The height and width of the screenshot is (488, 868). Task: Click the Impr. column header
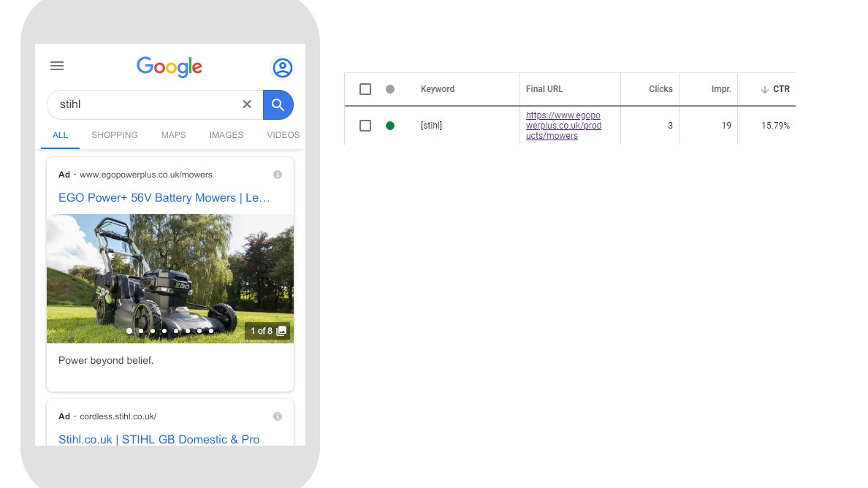721,89
